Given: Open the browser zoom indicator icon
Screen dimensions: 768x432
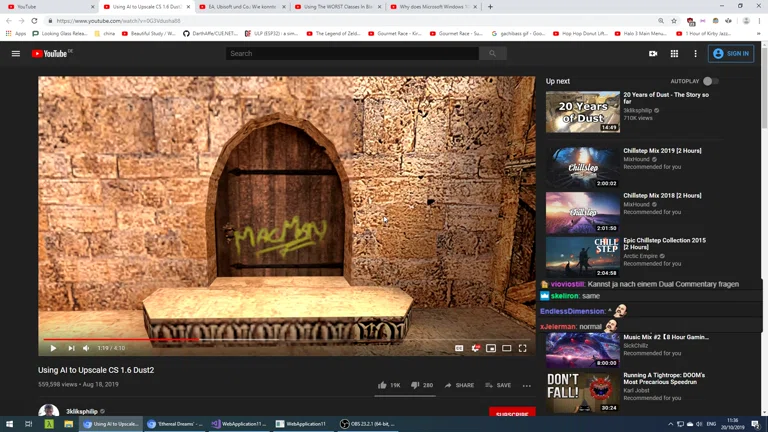Looking at the screenshot, I should coord(661,21).
